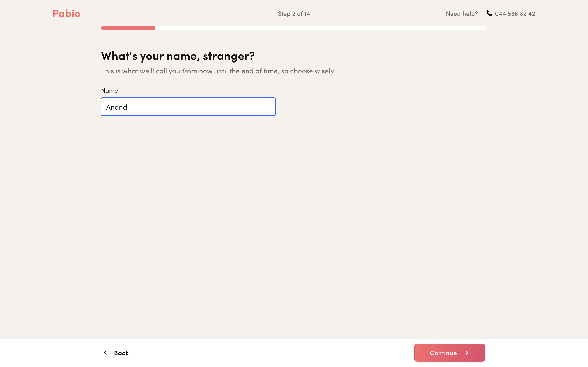This screenshot has width=588, height=367.
Task: Click the phone handset icon
Action: pos(489,13)
